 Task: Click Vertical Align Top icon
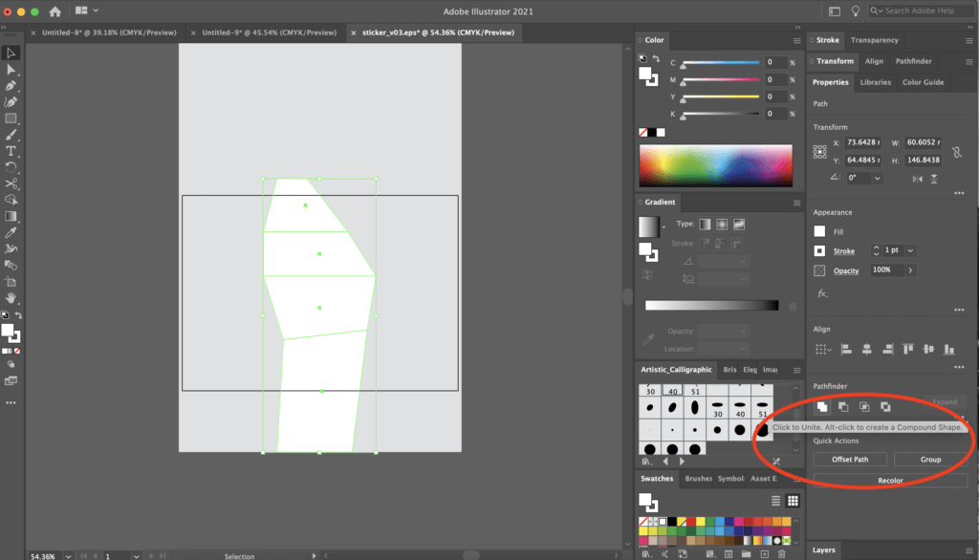pos(908,350)
